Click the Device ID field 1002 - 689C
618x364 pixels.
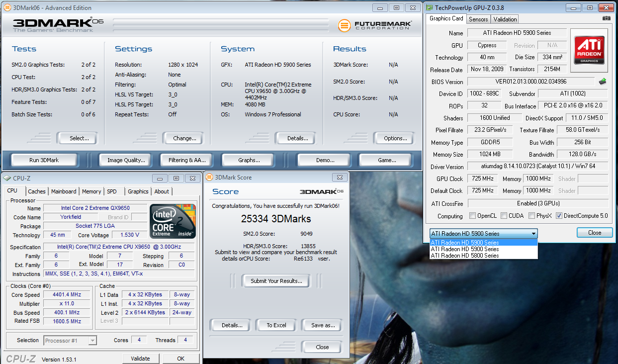coord(483,94)
